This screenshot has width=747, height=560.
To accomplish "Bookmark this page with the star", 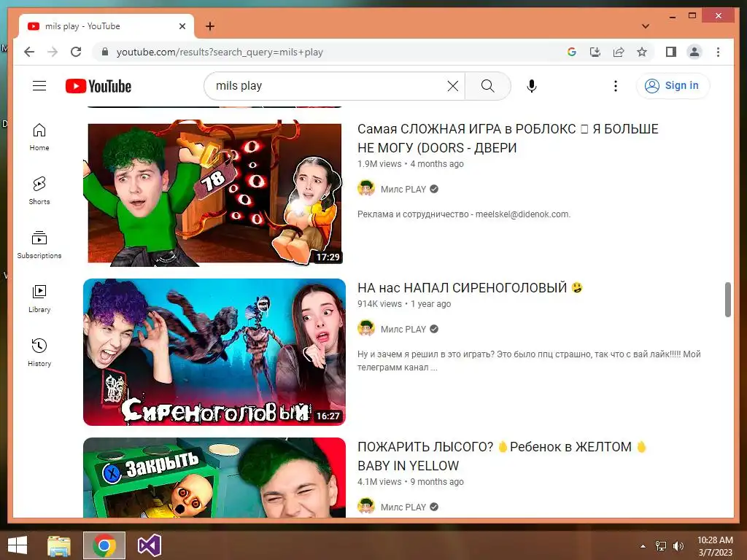I will point(642,52).
